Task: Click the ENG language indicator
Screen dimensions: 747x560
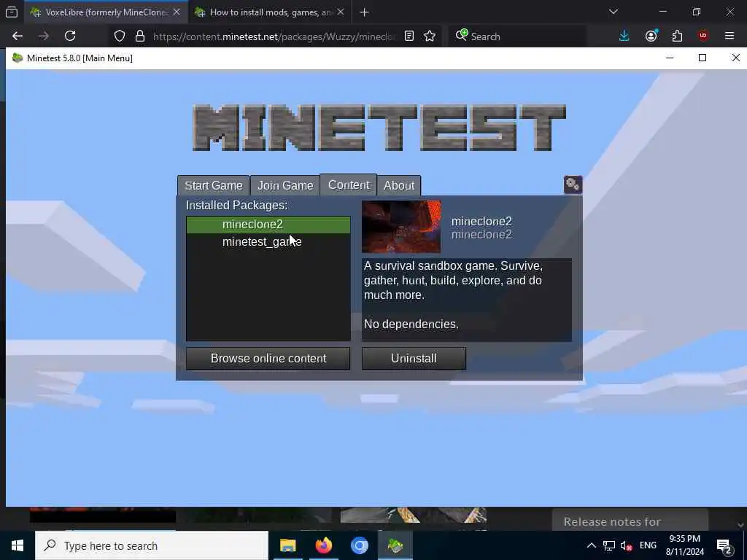Action: point(648,545)
